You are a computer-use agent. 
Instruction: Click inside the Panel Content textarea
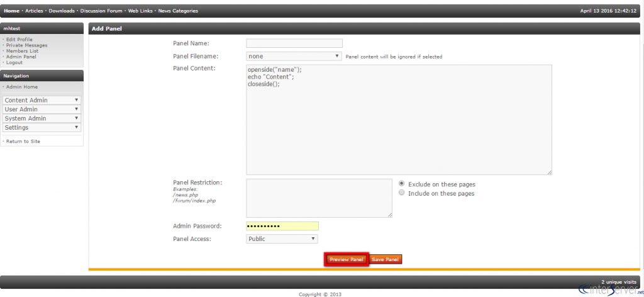click(399, 120)
